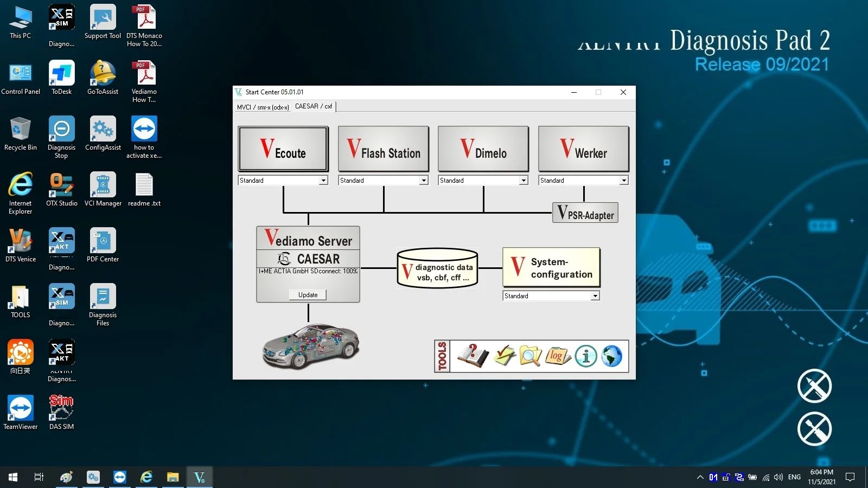Open the ConfigAssist gears taskbar icon
The height and width of the screenshot is (488, 868).
point(93,477)
